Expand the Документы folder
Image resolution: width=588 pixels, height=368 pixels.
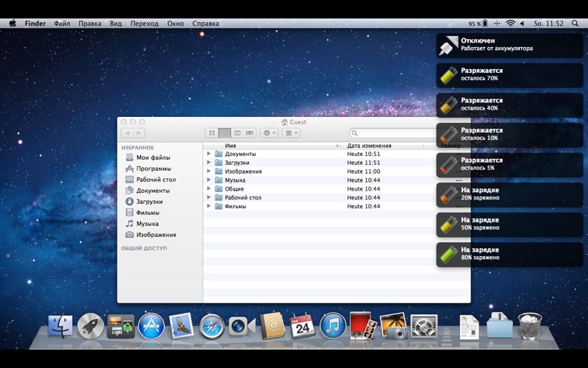pyautogui.click(x=209, y=154)
